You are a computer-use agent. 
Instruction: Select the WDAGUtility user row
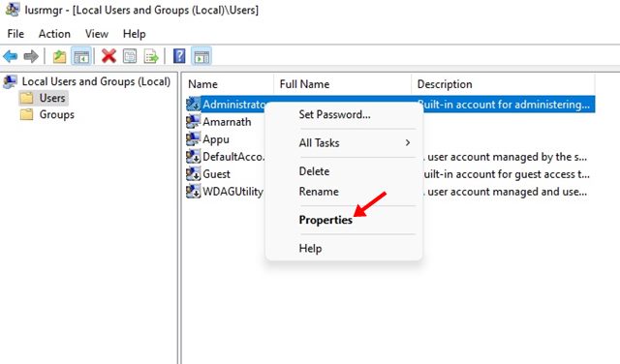click(232, 192)
